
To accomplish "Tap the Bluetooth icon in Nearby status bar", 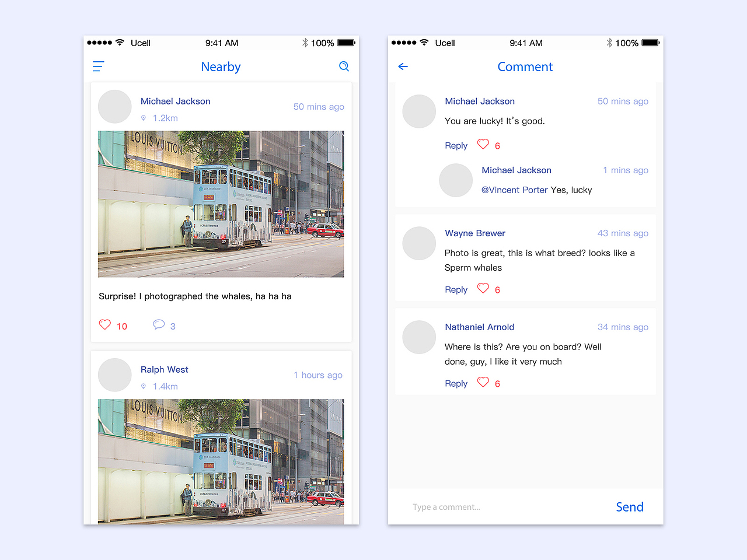I will point(305,43).
